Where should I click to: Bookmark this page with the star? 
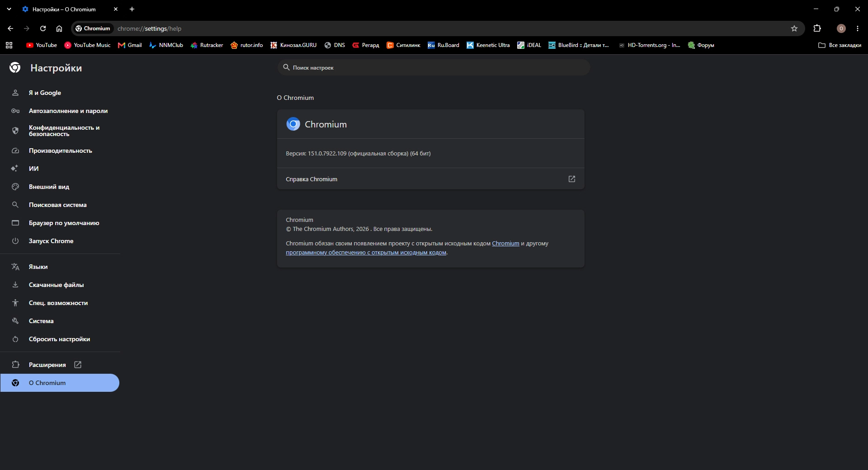[794, 28]
